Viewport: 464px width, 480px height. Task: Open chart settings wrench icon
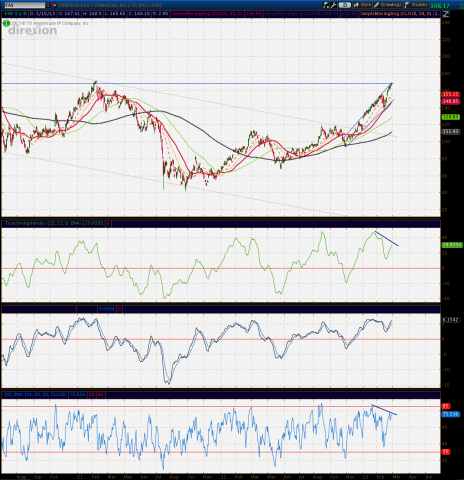333,5
